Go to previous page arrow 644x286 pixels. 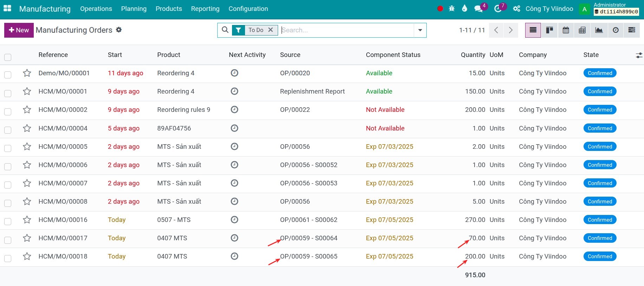click(496, 30)
